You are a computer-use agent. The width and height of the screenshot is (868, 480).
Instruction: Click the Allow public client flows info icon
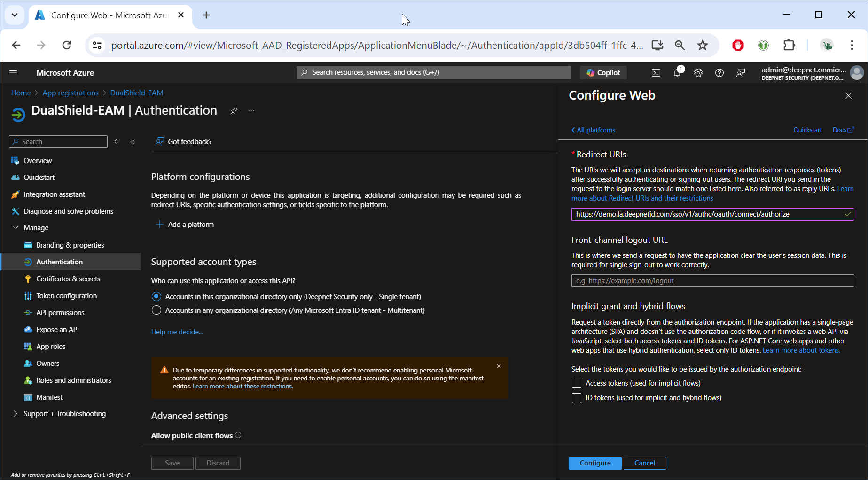coord(238,435)
